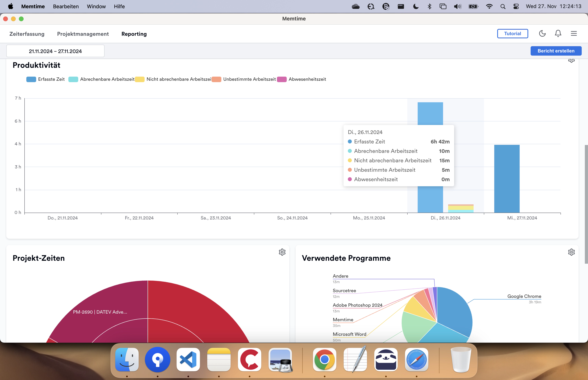Toggle Abrechenbare Arbeitszeit legend series
The width and height of the screenshot is (588, 380).
101,79
